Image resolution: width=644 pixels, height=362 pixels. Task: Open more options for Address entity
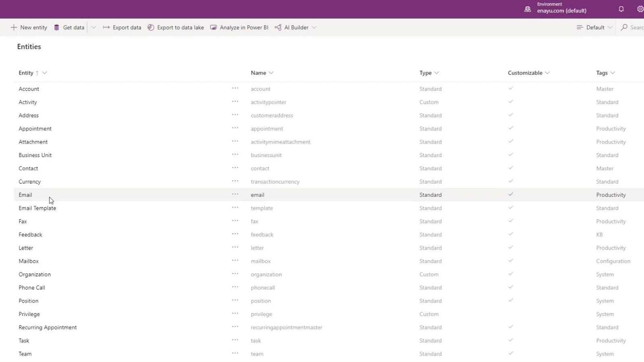pyautogui.click(x=235, y=115)
